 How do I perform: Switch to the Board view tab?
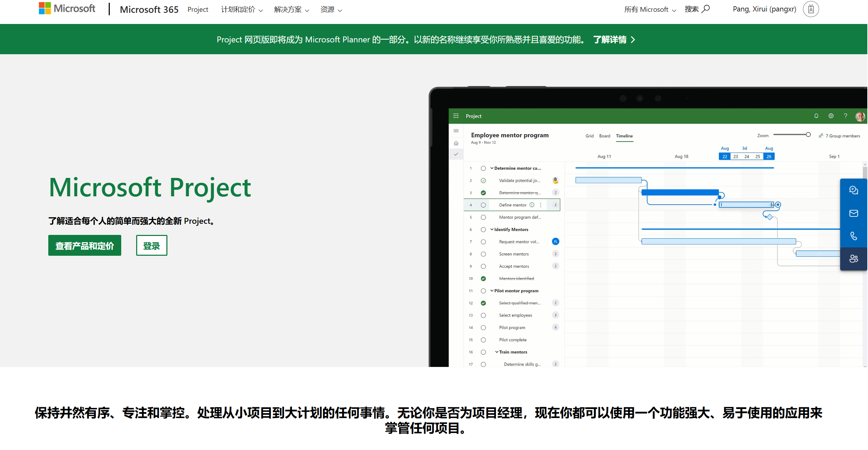(x=604, y=136)
